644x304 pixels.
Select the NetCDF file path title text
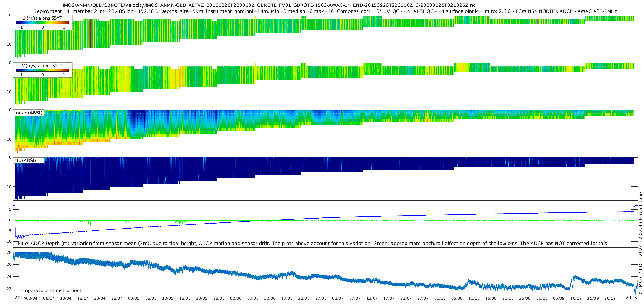coord(269,5)
